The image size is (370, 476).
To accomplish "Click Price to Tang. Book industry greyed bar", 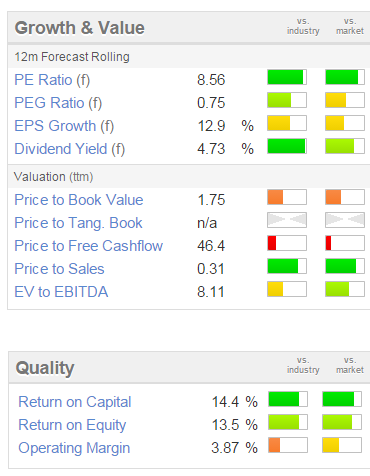I will [x=287, y=220].
